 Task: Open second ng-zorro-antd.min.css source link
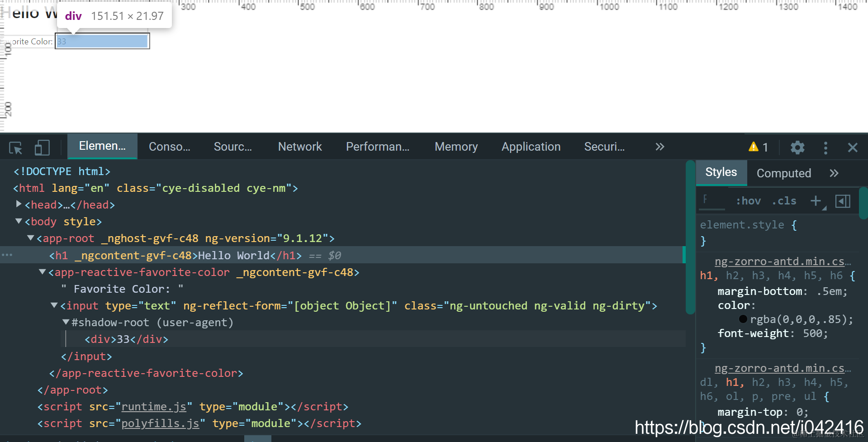783,368
